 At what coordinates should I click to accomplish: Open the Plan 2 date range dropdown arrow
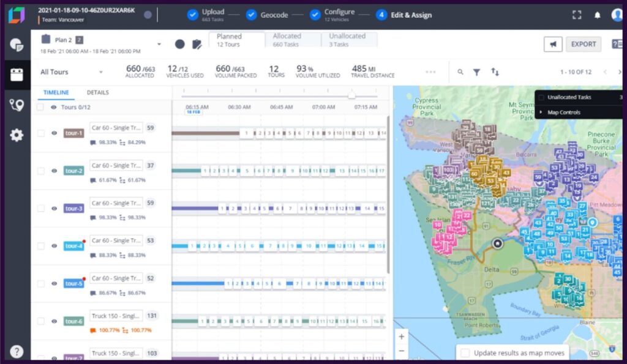[159, 44]
